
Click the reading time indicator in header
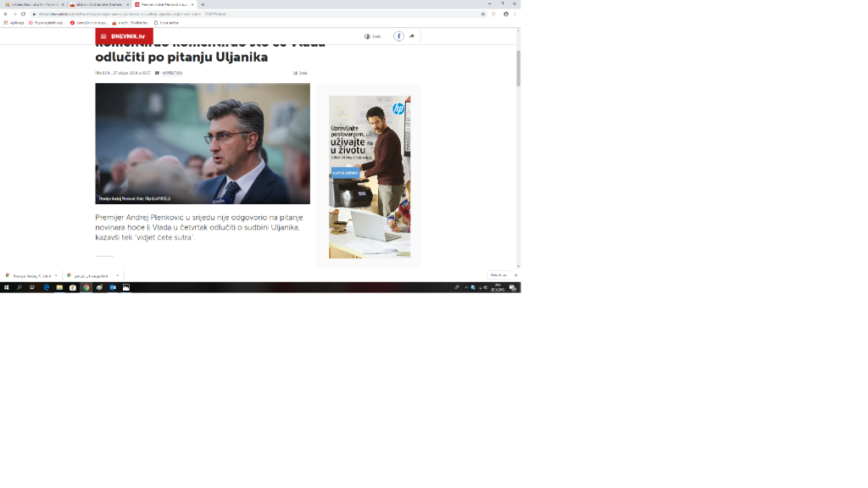(x=373, y=36)
